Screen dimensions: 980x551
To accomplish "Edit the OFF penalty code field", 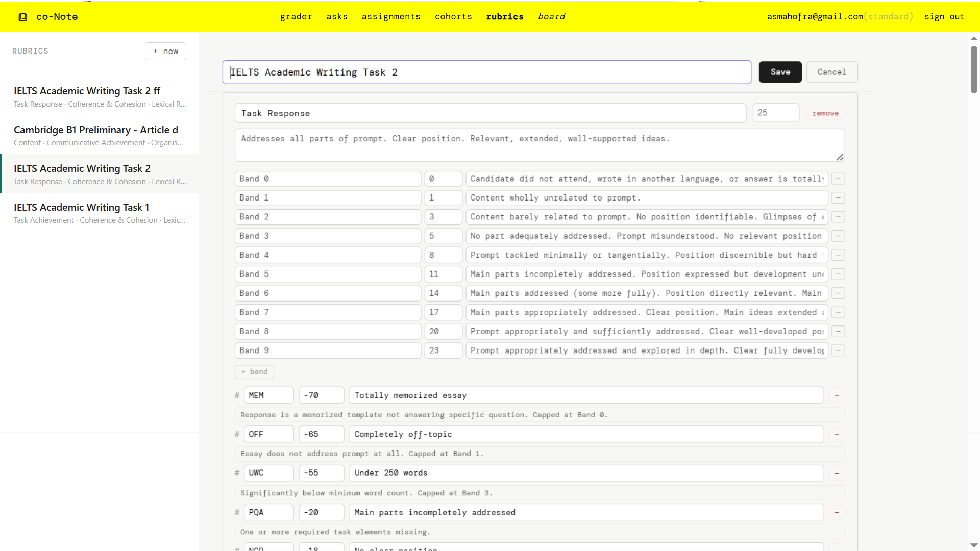I will coord(268,434).
